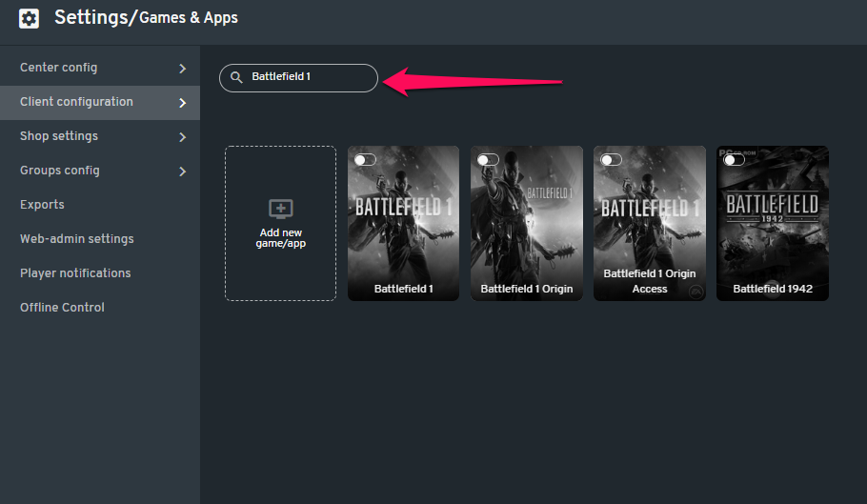Click the Settings breadcrumb title
The width and height of the screenshot is (867, 504).
[x=91, y=18]
